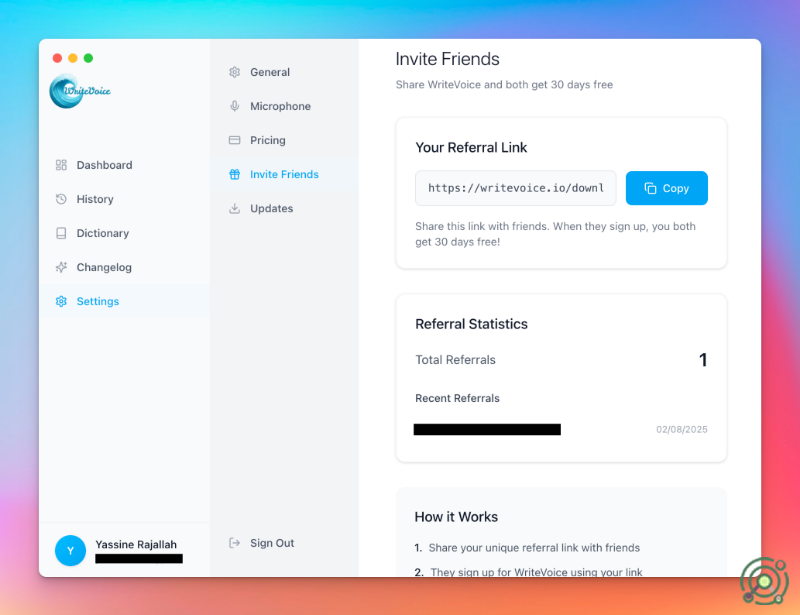This screenshot has width=800, height=615.
Task: Click the Dictionary book icon
Action: point(61,233)
